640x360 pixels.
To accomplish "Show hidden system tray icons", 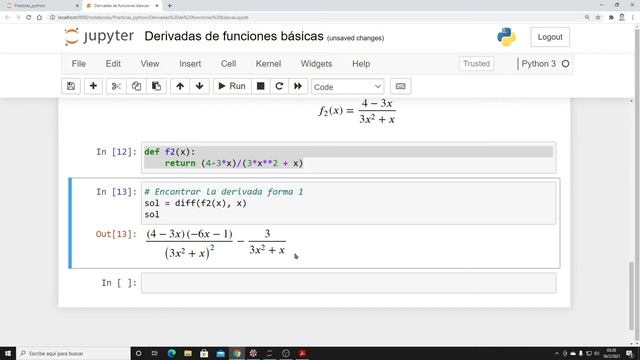I will 557,353.
